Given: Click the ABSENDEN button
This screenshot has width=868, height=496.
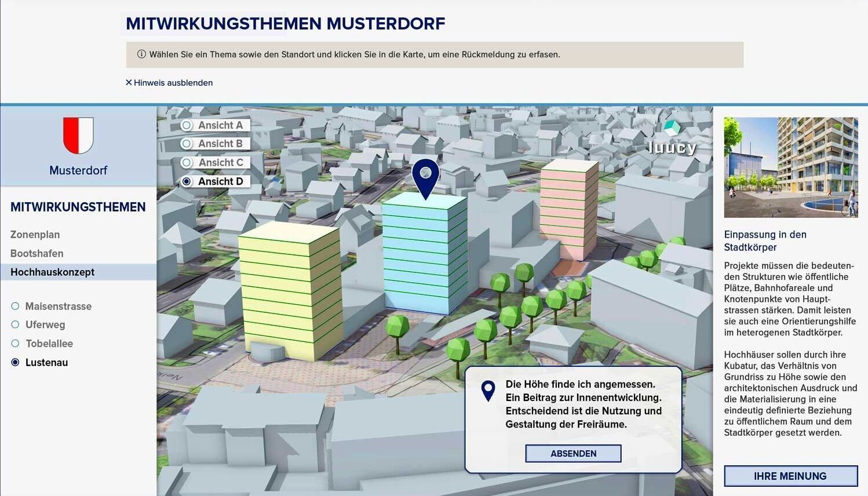Looking at the screenshot, I should coord(573,454).
